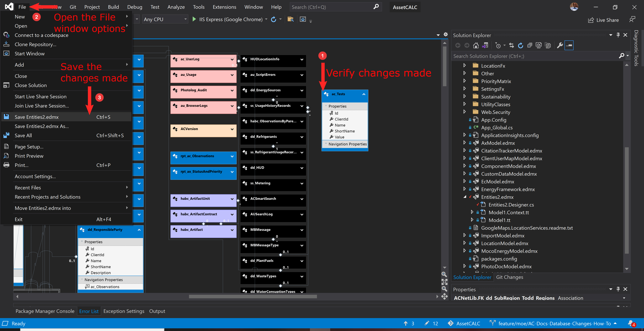Click the Solution Explorer search magnifier icon
Image resolution: width=644 pixels, height=331 pixels.
pos(622,56)
